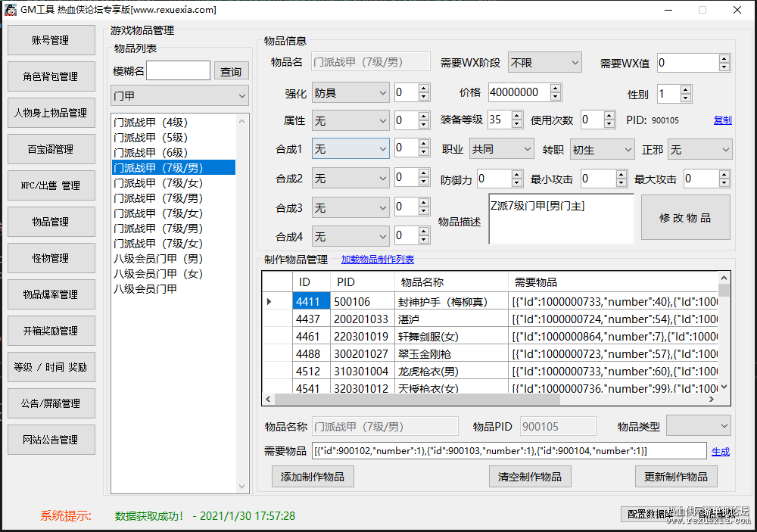The image size is (757, 532).
Task: Select 八级会员门甲 (女) in list
Action: [174, 274]
